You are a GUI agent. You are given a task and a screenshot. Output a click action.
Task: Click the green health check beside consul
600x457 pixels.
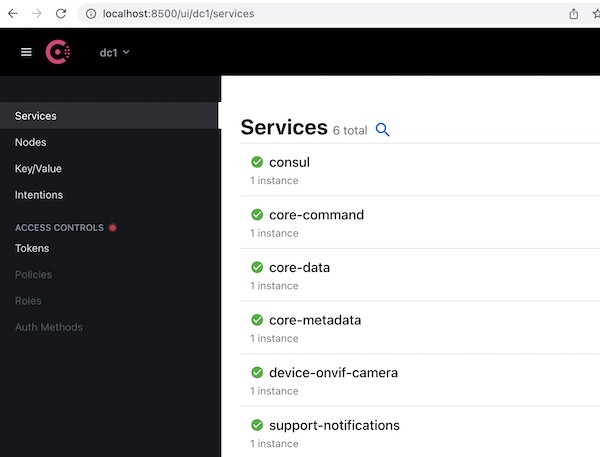pos(257,162)
